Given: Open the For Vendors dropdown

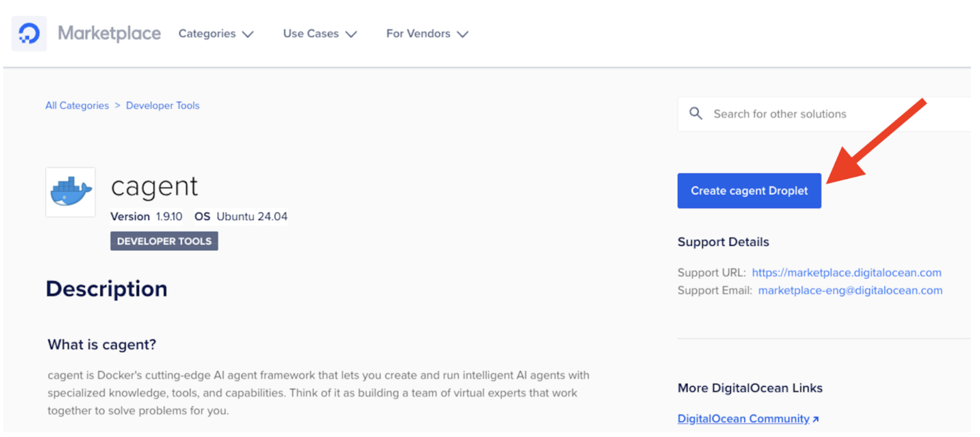Looking at the screenshot, I should point(426,34).
